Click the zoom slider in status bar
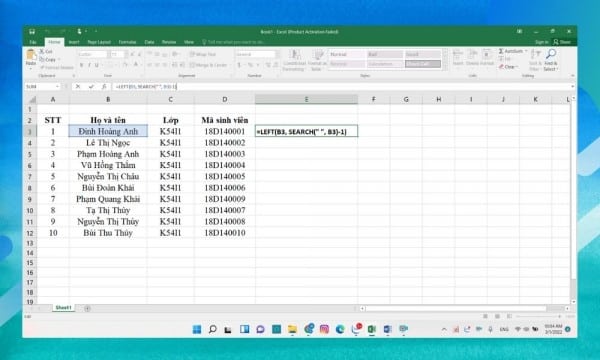This screenshot has height=360, width=600. click(x=538, y=316)
